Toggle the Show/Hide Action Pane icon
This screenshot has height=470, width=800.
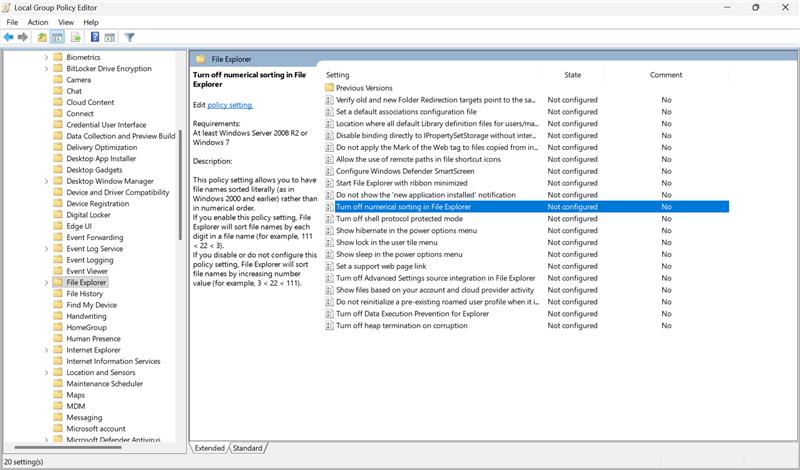point(110,37)
